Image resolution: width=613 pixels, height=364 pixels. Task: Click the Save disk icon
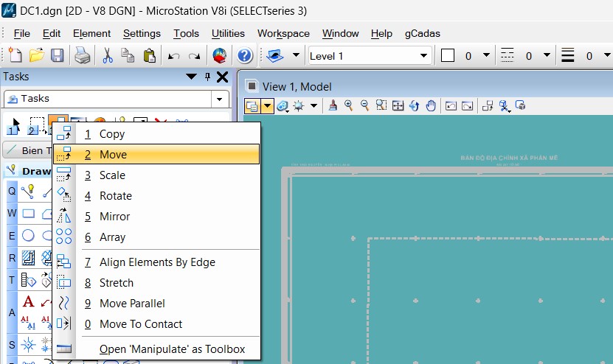click(57, 56)
